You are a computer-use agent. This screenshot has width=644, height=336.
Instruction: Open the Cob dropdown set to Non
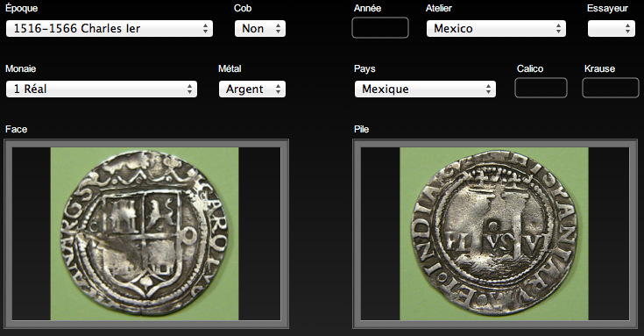pos(260,28)
